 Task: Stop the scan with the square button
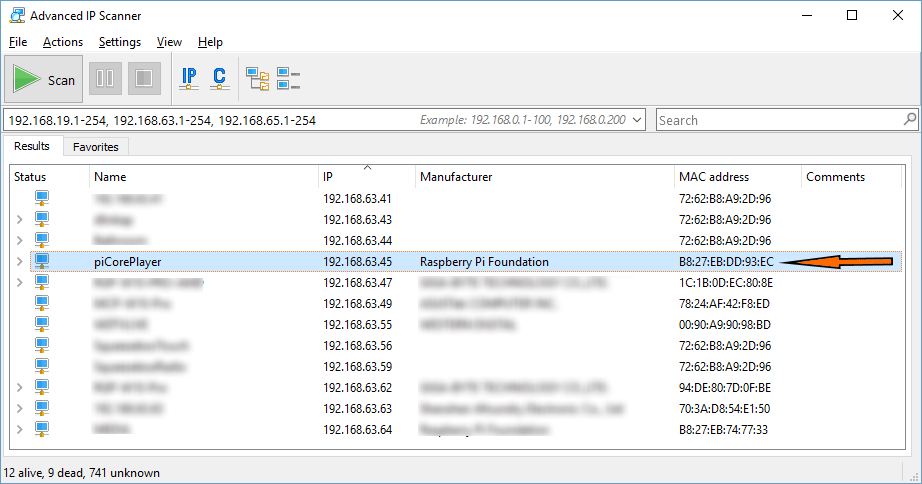(144, 78)
